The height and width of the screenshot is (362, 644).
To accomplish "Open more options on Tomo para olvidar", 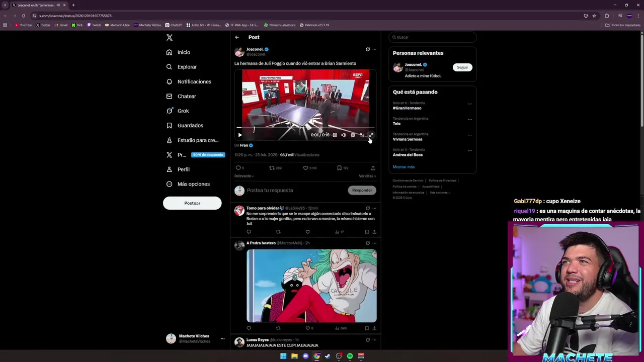I will [374, 208].
